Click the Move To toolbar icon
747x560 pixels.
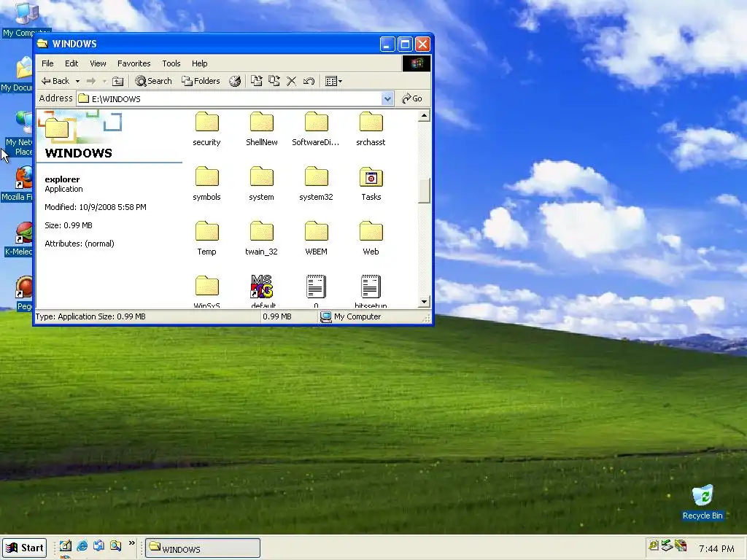coord(257,81)
